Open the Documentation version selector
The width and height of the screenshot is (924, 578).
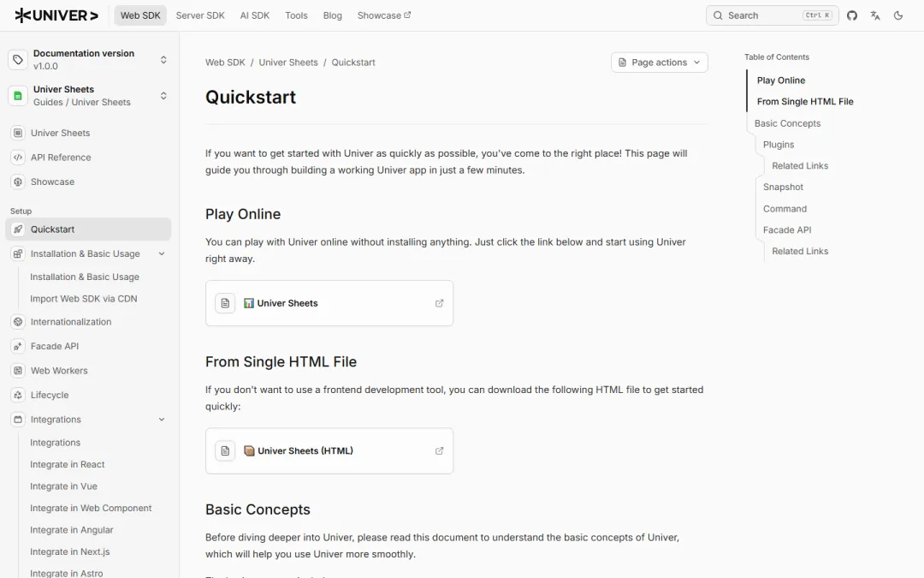coord(88,60)
